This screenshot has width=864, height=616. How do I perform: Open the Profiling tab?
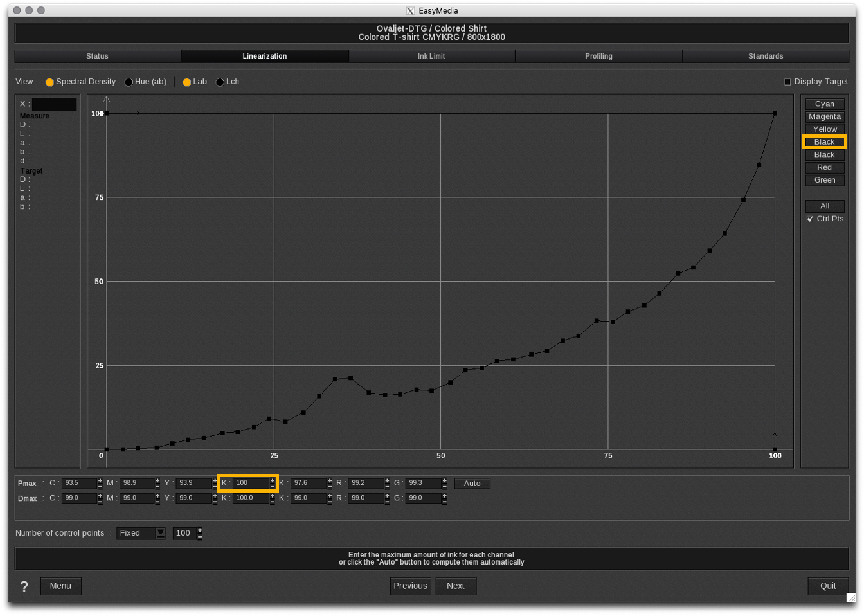point(598,57)
